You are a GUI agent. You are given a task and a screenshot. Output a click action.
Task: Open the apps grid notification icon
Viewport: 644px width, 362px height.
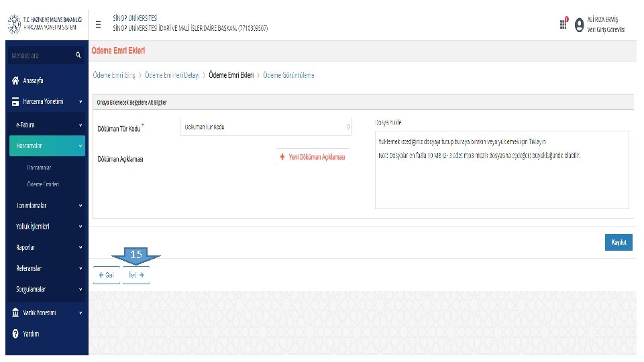563,23
